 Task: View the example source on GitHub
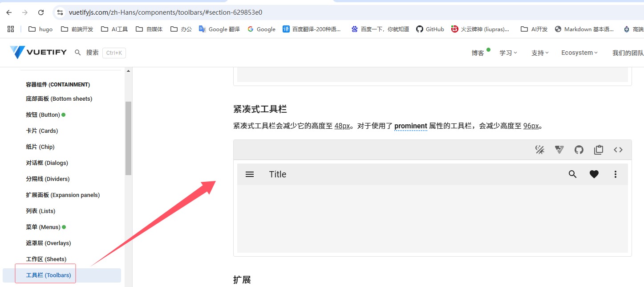pyautogui.click(x=579, y=150)
